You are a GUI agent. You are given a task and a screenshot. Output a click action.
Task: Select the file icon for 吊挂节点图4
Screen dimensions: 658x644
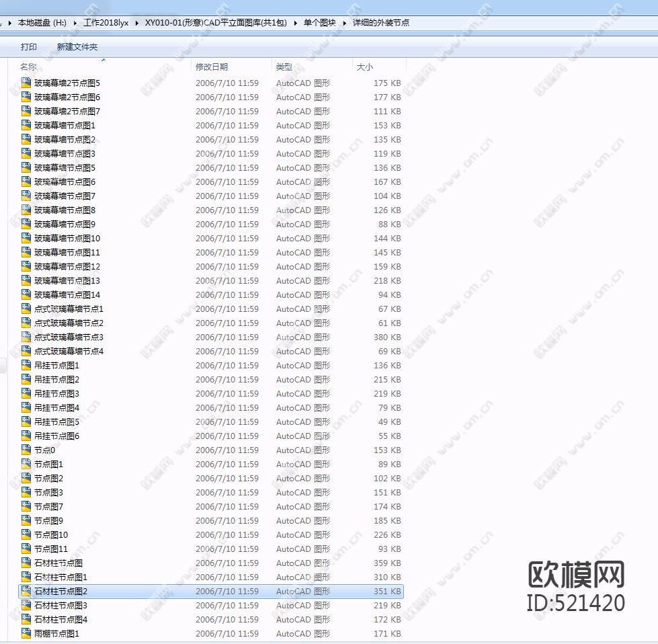click(26, 407)
